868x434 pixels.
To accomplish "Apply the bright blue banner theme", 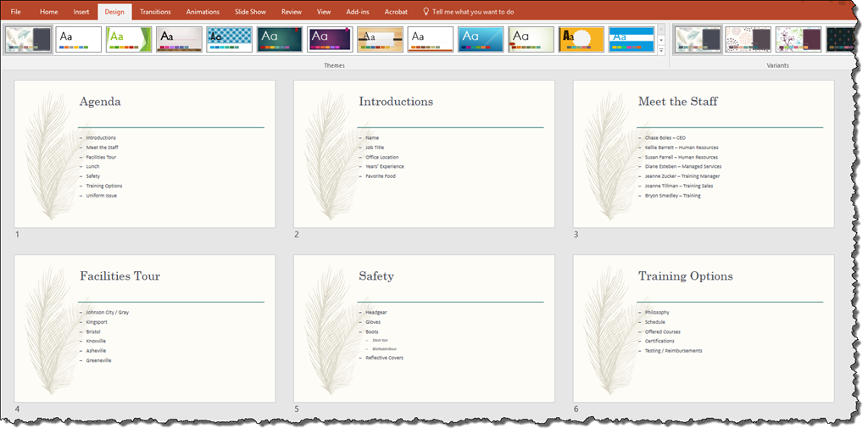I will click(632, 39).
